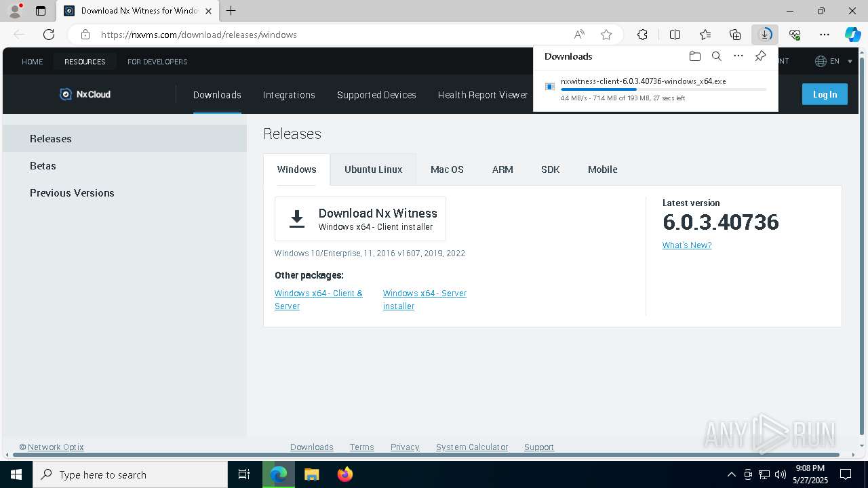868x488 pixels.
Task: Switch to the Ubuntu Linux tab
Action: click(x=373, y=169)
